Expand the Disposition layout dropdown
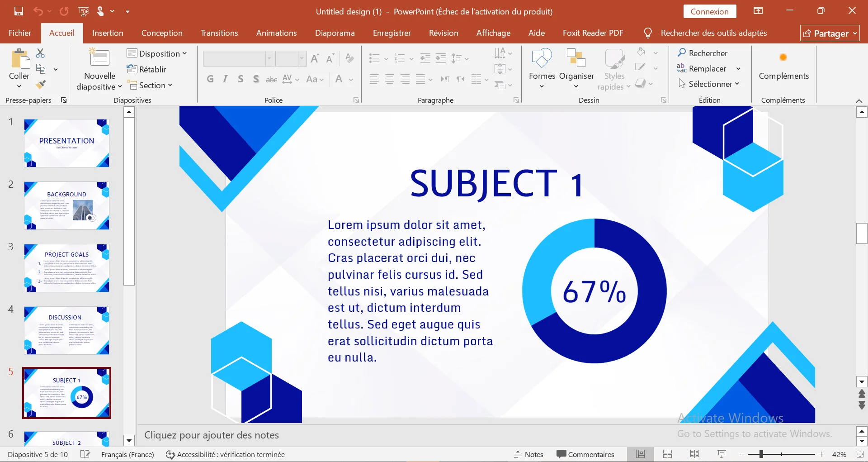Image resolution: width=868 pixels, height=462 pixels. point(157,53)
